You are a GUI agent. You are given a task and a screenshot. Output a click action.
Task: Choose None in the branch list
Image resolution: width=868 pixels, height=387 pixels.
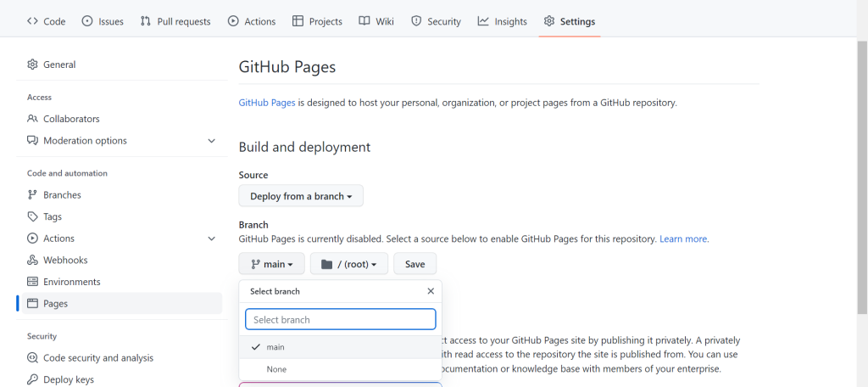point(276,369)
